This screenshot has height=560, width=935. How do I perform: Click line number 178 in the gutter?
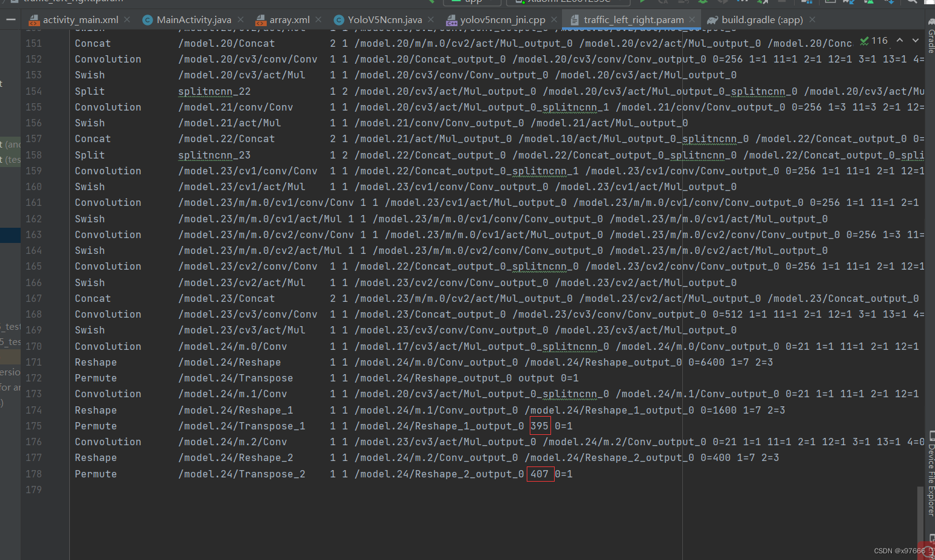click(34, 474)
